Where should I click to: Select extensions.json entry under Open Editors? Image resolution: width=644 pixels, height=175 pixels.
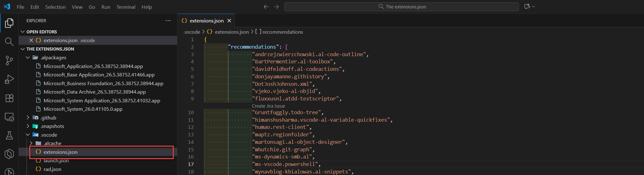pos(98,40)
